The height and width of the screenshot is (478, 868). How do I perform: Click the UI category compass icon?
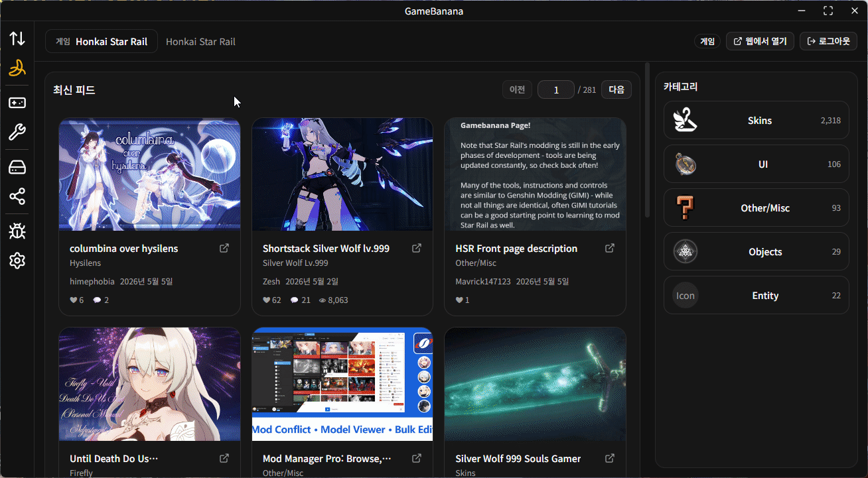(x=686, y=164)
